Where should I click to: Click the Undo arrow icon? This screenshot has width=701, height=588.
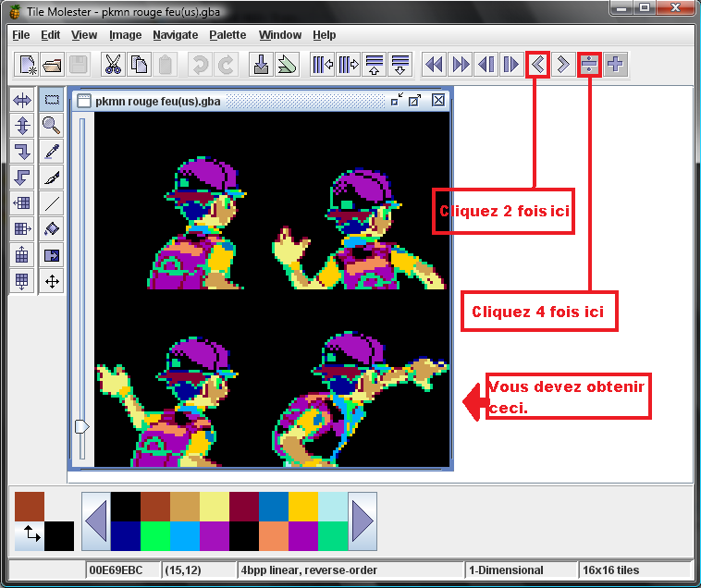click(200, 65)
